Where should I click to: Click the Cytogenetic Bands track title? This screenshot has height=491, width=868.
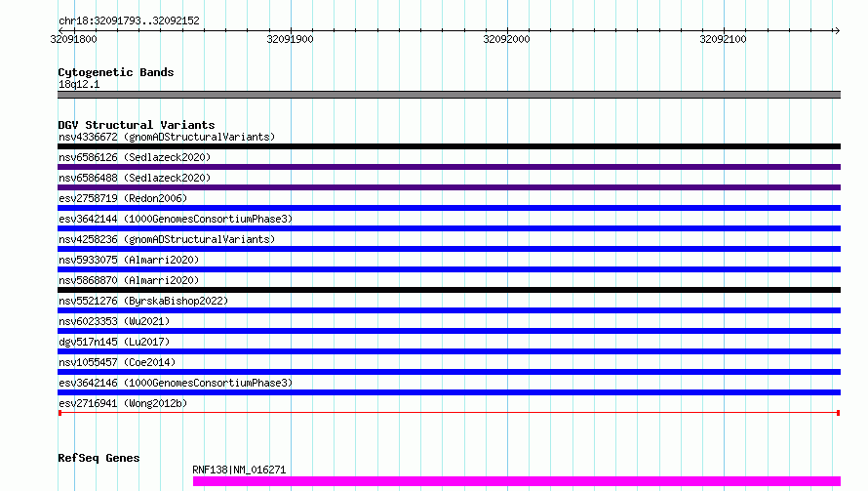pos(116,72)
